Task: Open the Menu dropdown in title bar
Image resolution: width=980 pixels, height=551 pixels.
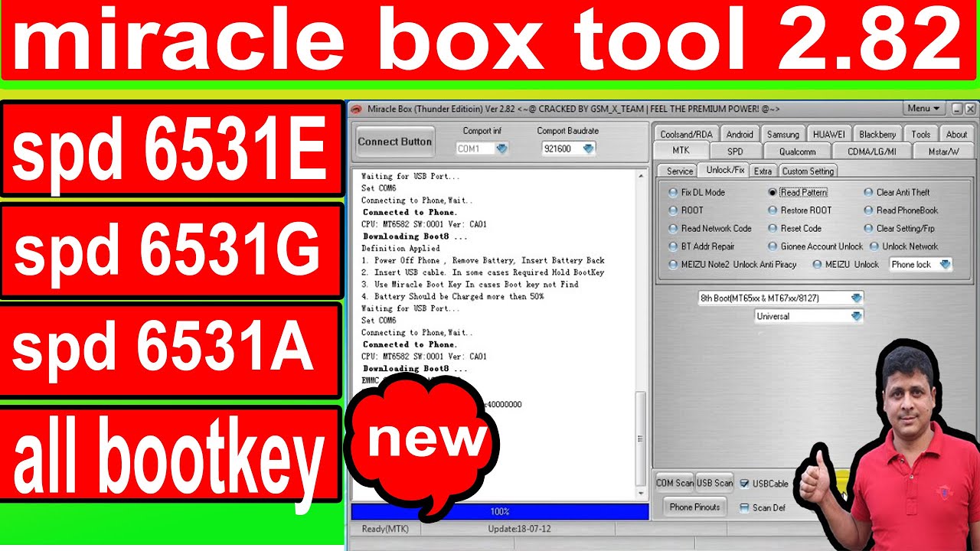Action: (924, 109)
